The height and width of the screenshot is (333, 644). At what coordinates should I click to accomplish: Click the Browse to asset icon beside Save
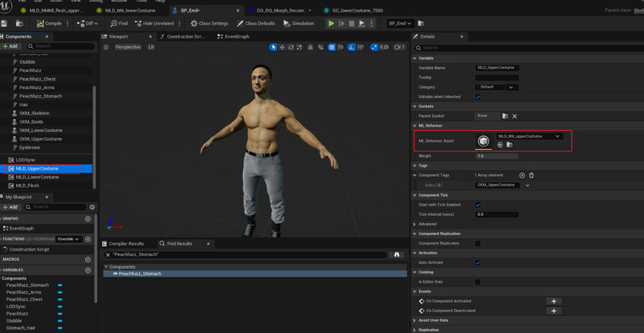pyautogui.click(x=19, y=24)
